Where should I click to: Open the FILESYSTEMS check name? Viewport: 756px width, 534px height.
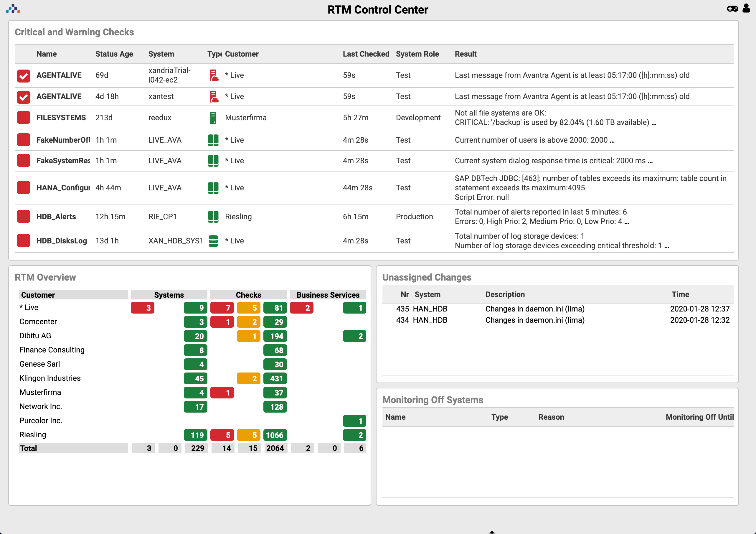61,118
